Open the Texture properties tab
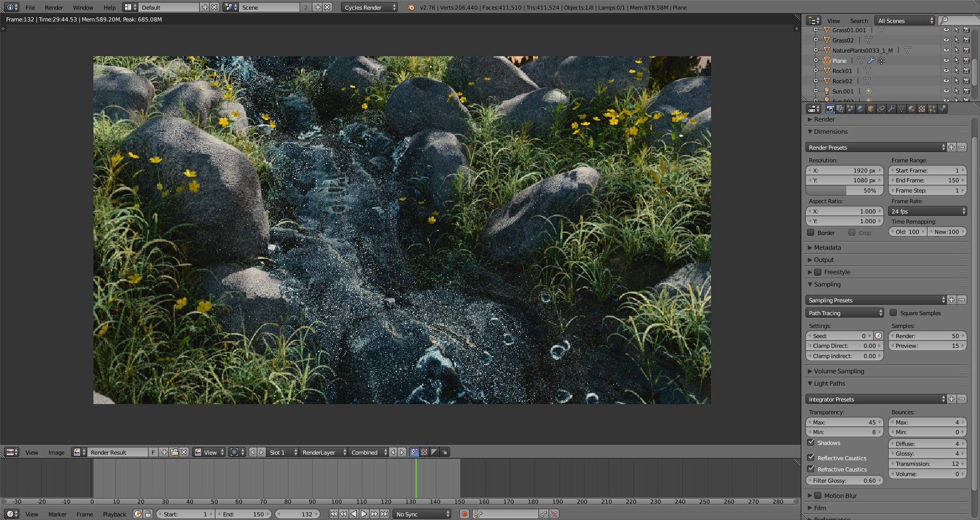The width and height of the screenshot is (980, 520). (922, 109)
